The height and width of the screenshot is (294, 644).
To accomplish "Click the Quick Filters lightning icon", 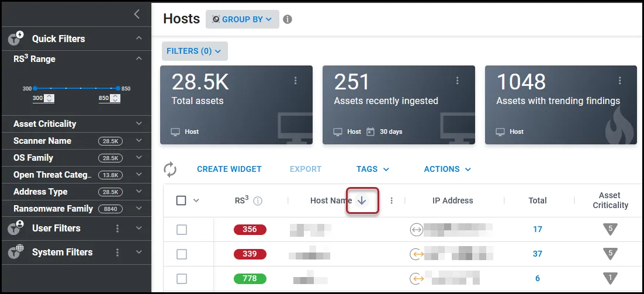I will 16,39.
